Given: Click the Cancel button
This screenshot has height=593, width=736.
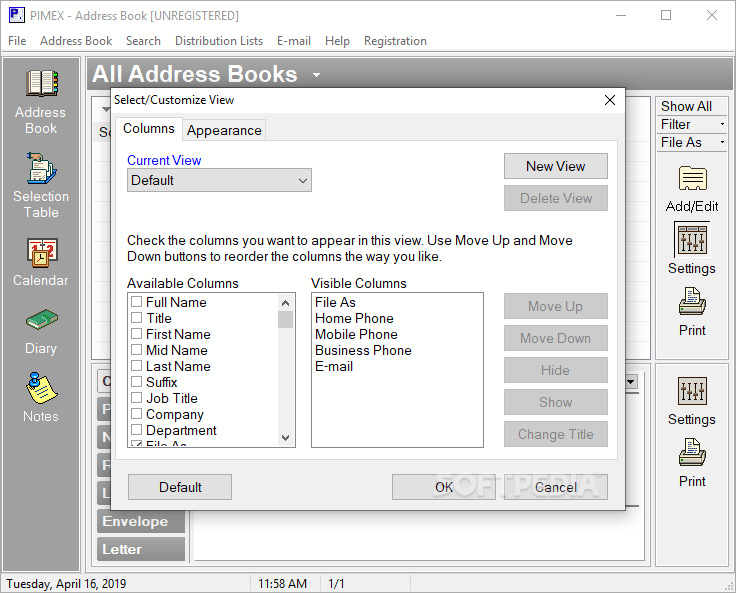Looking at the screenshot, I should pos(556,487).
